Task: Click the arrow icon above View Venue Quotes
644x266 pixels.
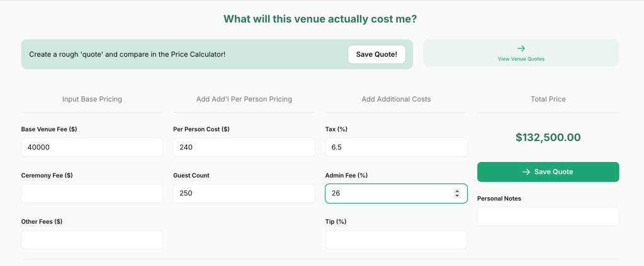Action: click(521, 48)
